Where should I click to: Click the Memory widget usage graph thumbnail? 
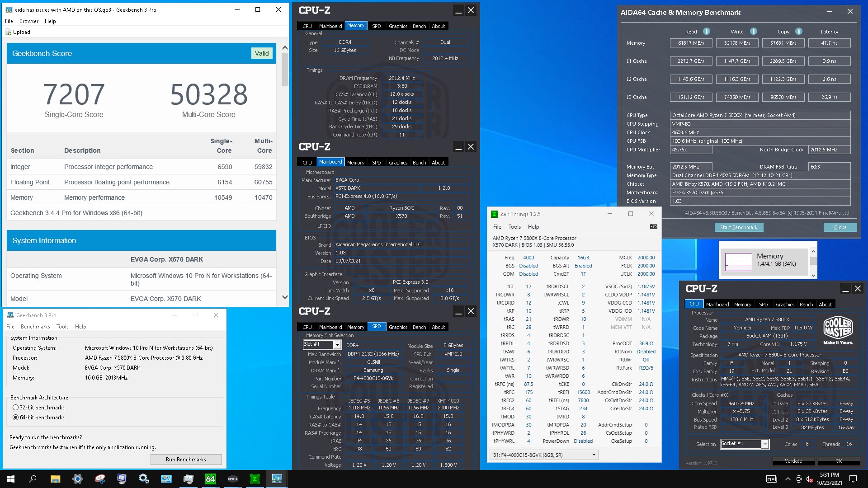pos(738,262)
